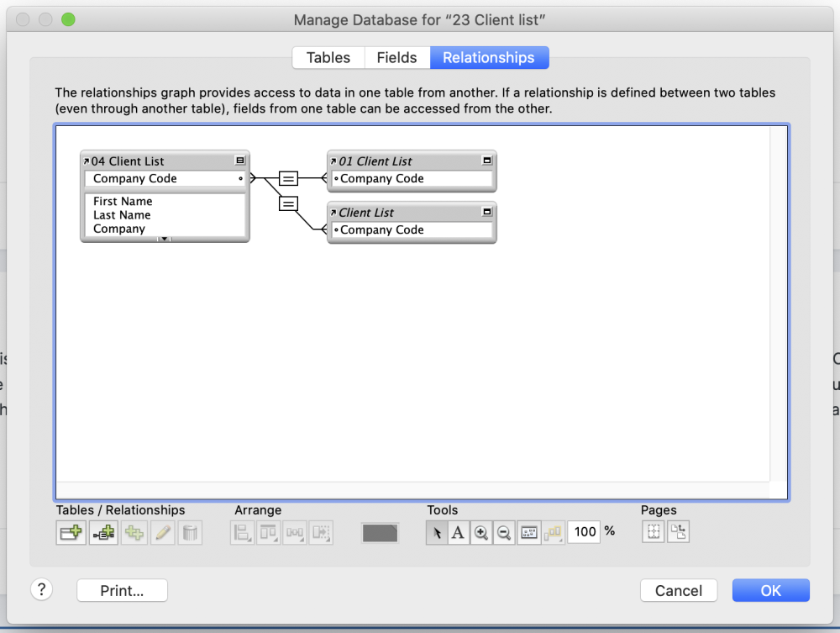
Task: Click the zoom out magnifier icon
Action: pos(502,531)
